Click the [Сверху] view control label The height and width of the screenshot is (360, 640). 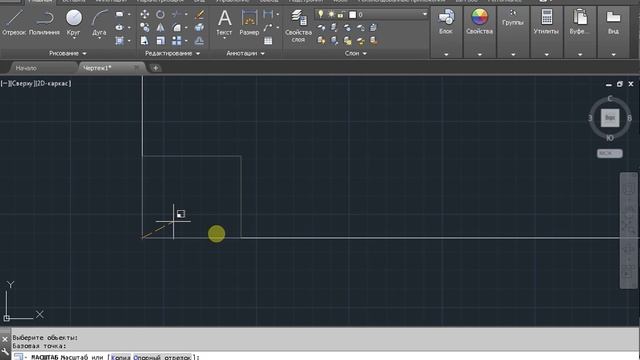tap(22, 83)
